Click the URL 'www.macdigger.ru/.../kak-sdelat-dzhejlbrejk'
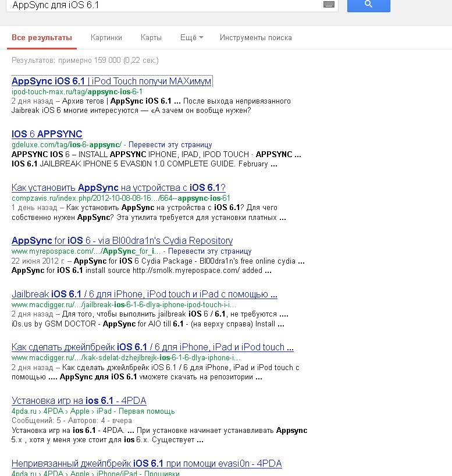The width and height of the screenshot is (452, 476). [126, 358]
